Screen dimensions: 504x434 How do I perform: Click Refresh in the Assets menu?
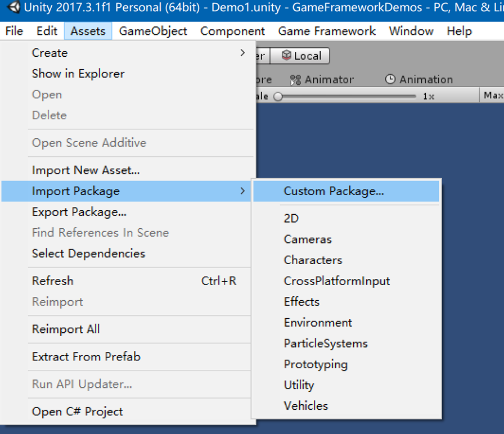(x=52, y=281)
